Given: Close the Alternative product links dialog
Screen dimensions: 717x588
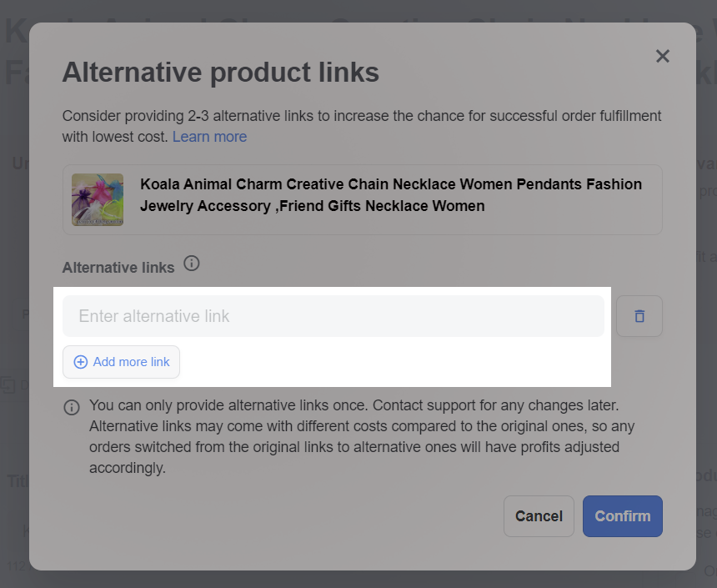Looking at the screenshot, I should coord(663,56).
